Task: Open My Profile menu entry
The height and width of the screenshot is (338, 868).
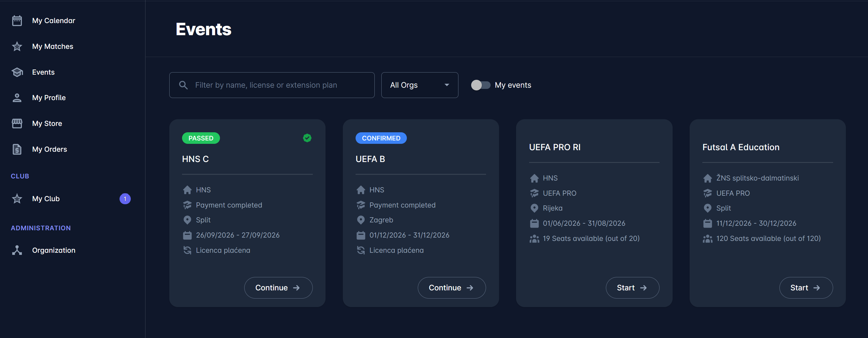Action: 49,98
